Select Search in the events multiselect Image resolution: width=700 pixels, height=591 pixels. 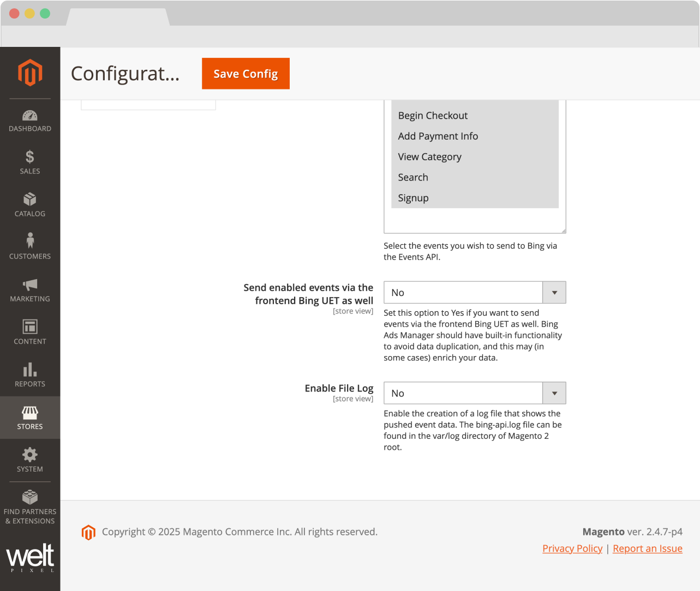[x=413, y=177]
